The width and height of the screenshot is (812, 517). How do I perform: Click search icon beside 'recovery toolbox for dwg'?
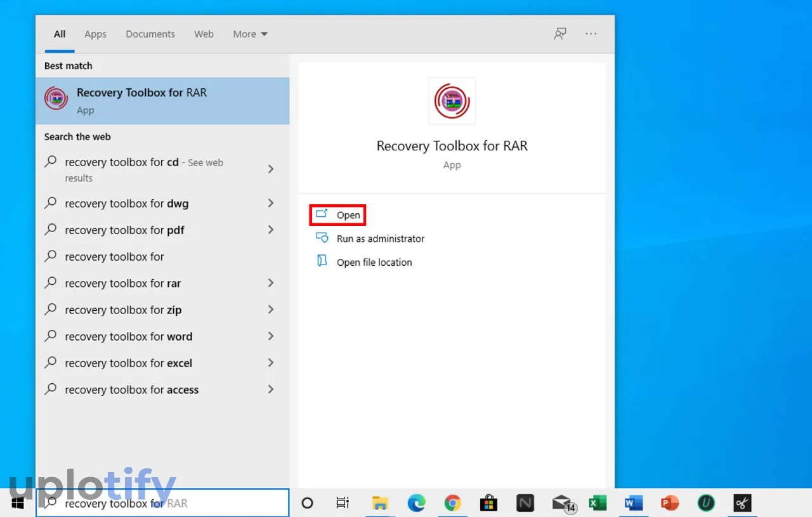pos(51,203)
